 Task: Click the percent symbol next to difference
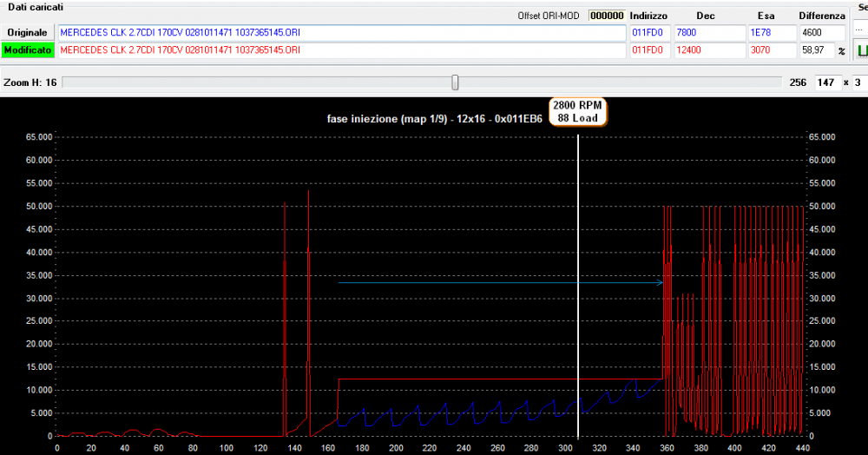coord(841,51)
